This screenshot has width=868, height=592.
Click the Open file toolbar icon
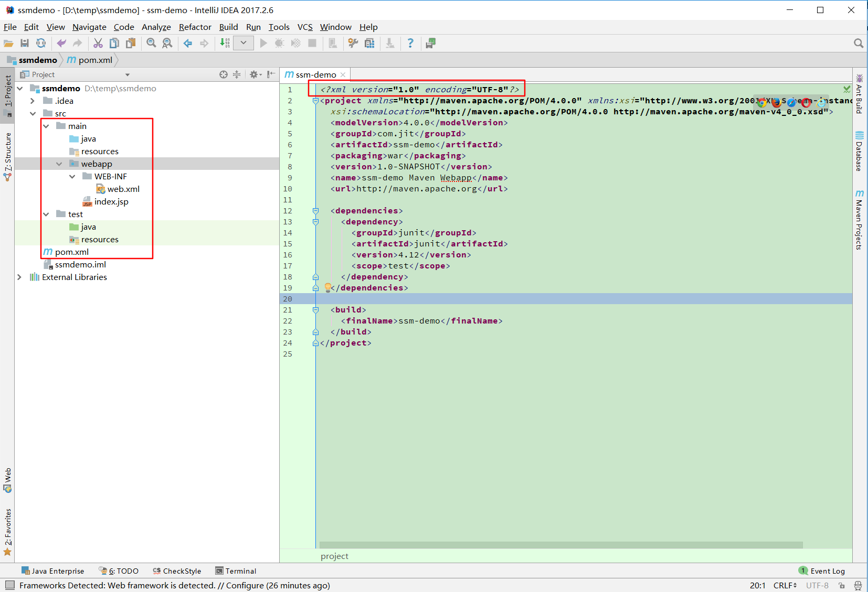[x=8, y=44]
